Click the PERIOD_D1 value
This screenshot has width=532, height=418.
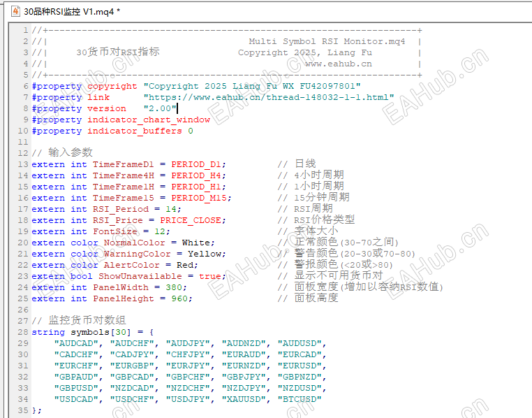coord(196,165)
